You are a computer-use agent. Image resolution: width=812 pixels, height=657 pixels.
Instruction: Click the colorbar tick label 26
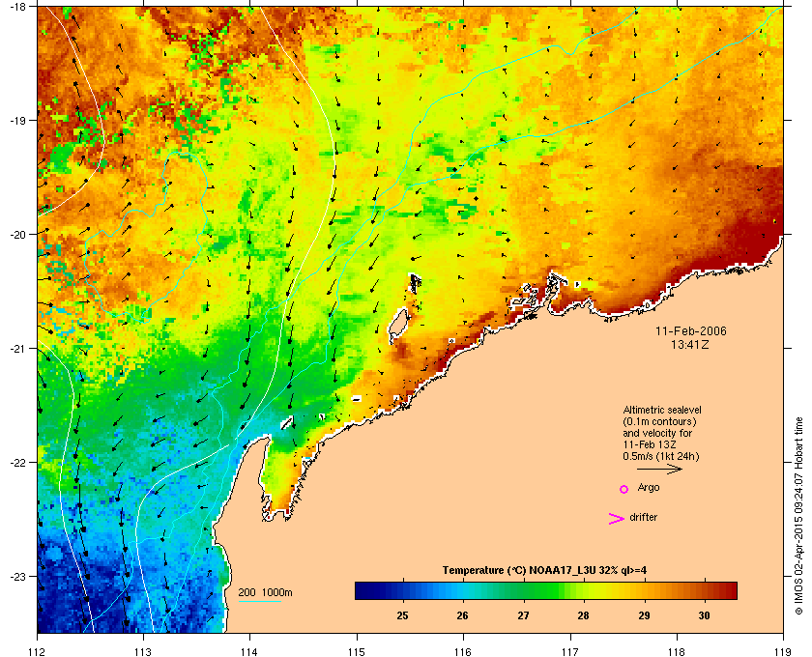462,615
